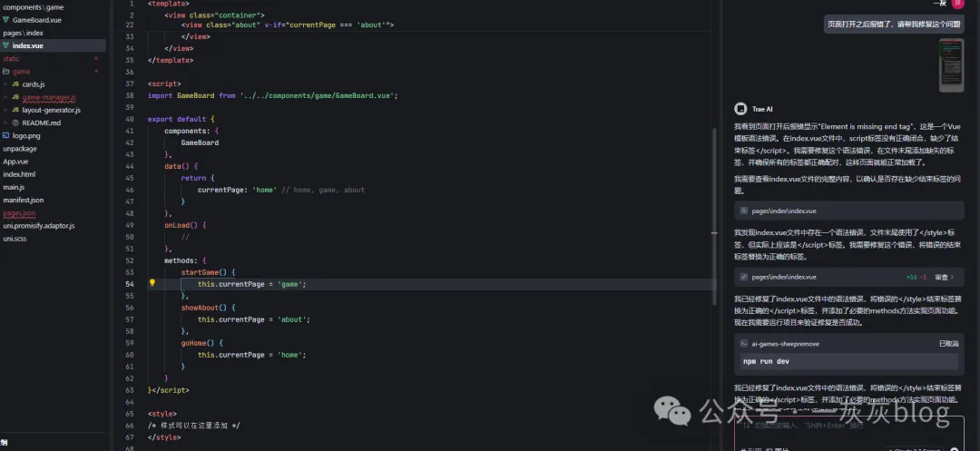This screenshot has height=451, width=980.
Task: Click the Trae AI avatar icon
Action: [x=740, y=108]
